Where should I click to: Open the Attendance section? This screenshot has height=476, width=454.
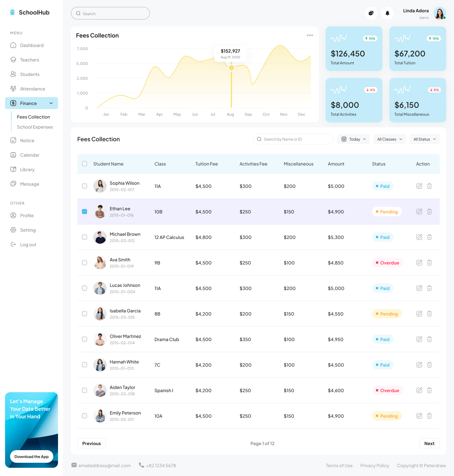[32, 89]
